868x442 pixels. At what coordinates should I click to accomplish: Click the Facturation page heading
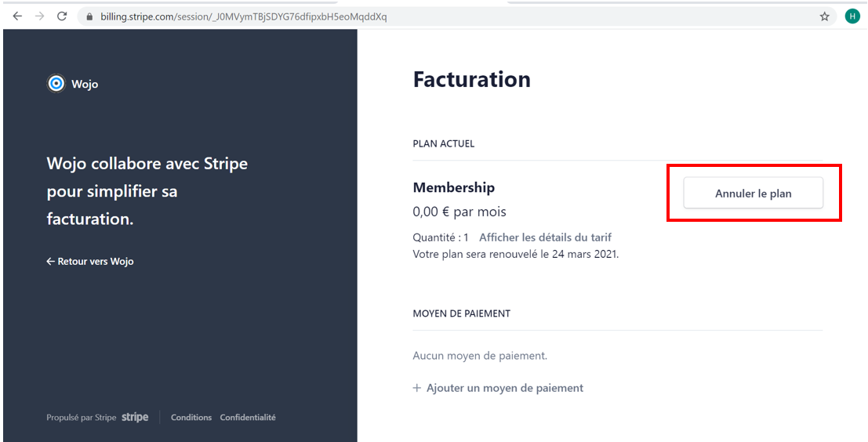(x=472, y=79)
